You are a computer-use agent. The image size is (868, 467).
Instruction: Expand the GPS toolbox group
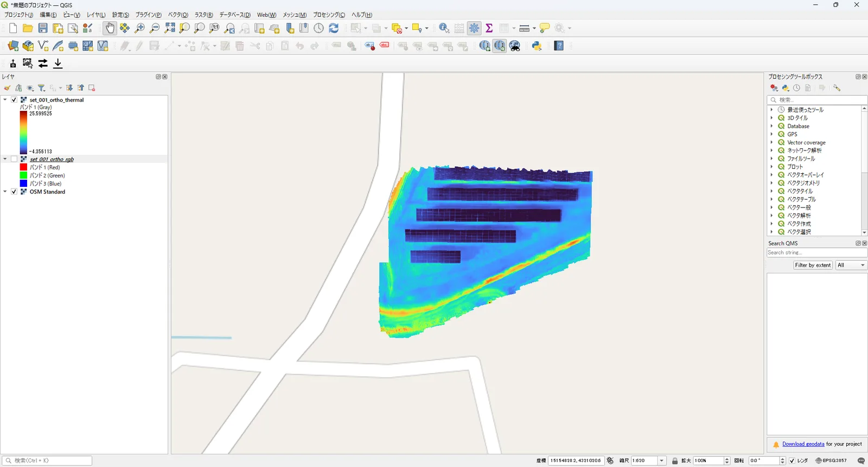point(771,134)
